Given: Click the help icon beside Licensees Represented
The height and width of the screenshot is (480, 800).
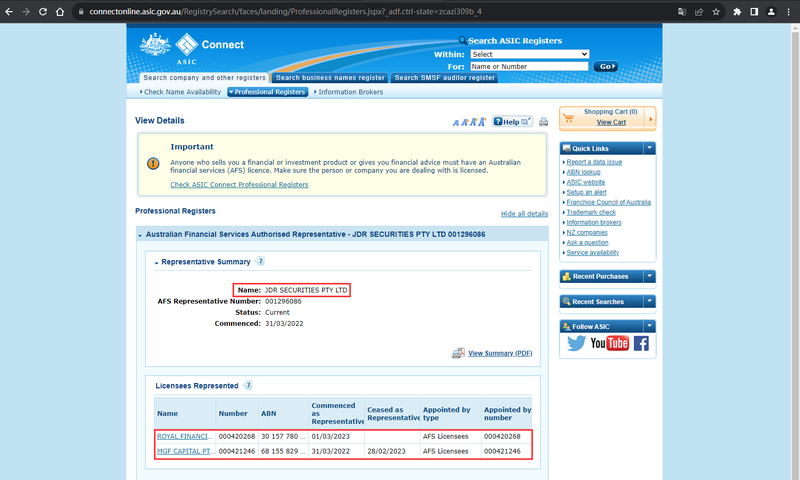Looking at the screenshot, I should 248,385.
